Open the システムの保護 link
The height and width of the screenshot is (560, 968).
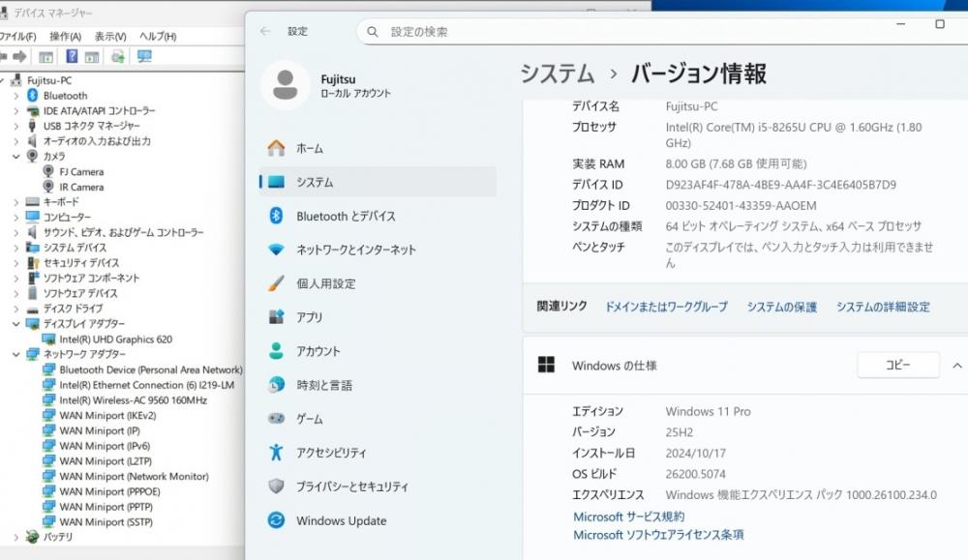coord(781,307)
